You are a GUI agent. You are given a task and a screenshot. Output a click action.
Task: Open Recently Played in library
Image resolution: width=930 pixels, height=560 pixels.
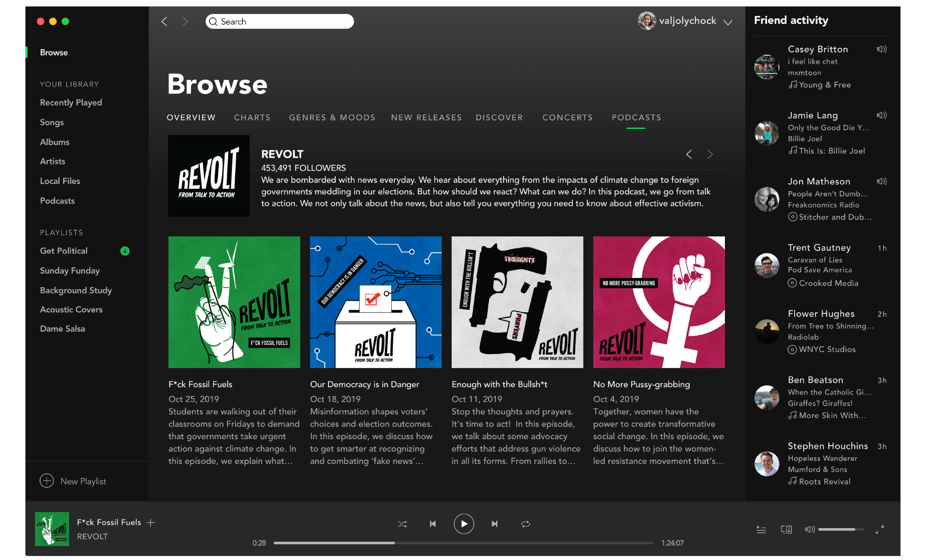pos(71,103)
